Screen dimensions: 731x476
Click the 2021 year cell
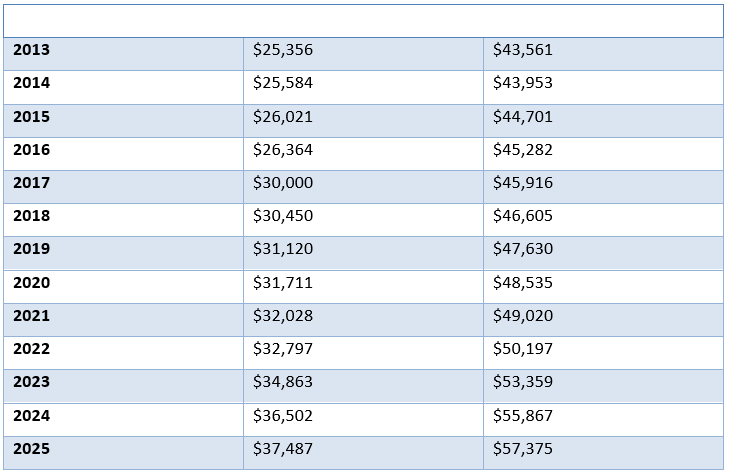pos(32,316)
